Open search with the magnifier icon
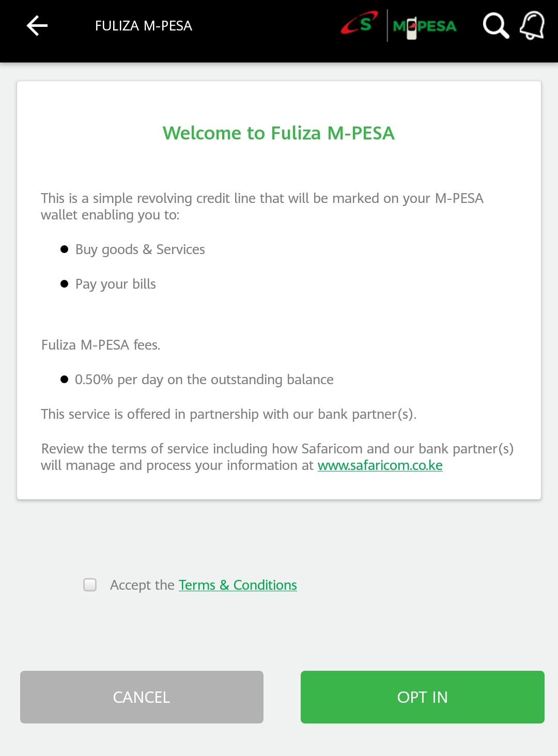Screen dimensions: 558x756 pyautogui.click(x=495, y=25)
